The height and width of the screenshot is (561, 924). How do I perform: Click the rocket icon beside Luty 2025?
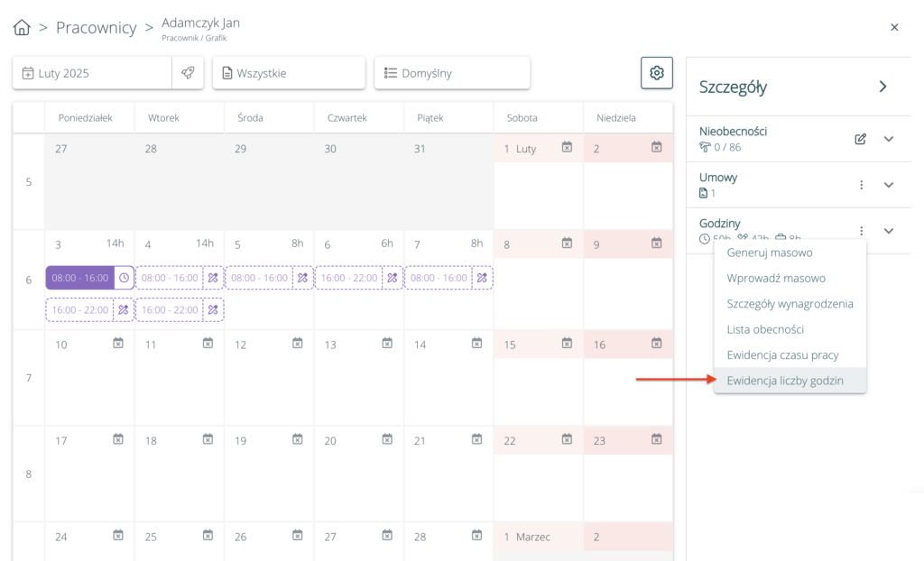pos(188,73)
